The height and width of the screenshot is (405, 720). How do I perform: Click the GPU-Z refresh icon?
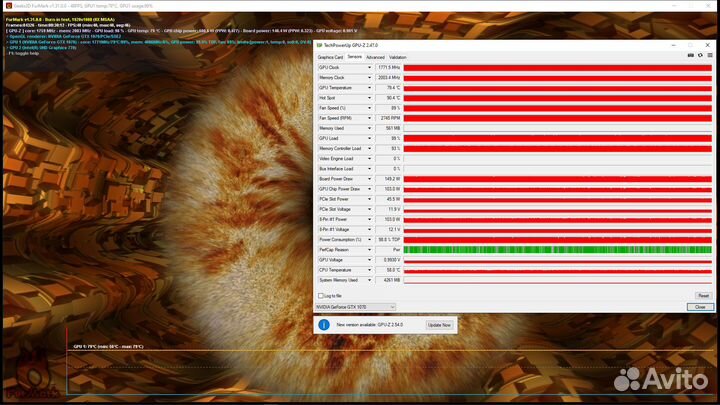click(x=700, y=56)
